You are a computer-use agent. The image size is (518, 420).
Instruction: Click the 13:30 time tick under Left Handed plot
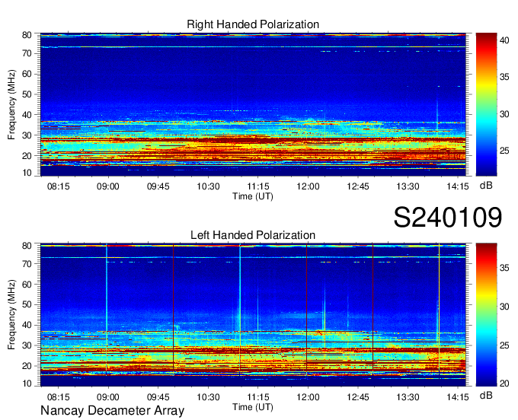pyautogui.click(x=408, y=397)
